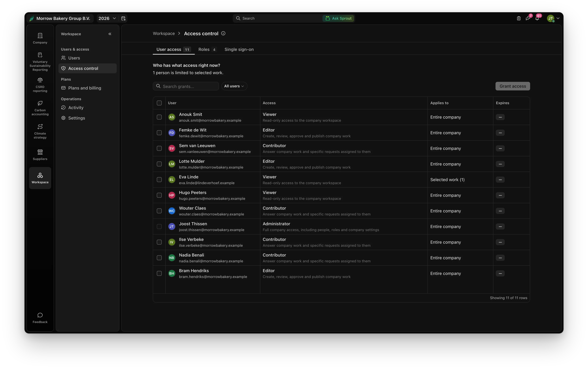Tick the checkbox for Wouter Claes

click(159, 211)
